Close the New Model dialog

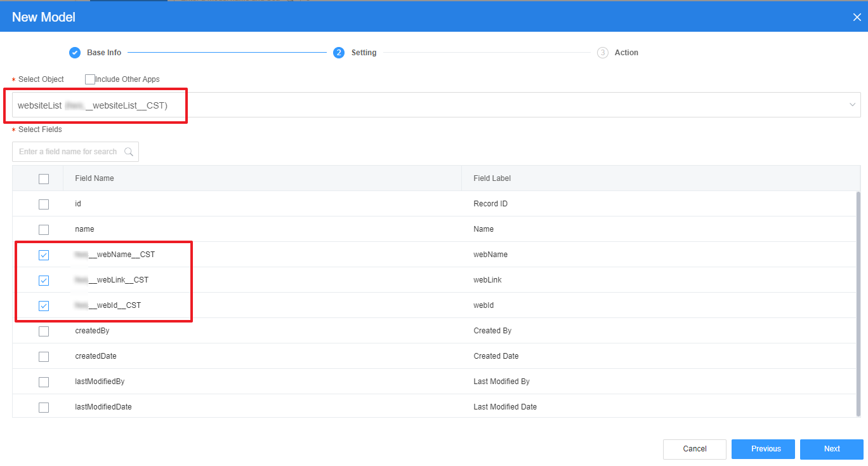(x=857, y=17)
